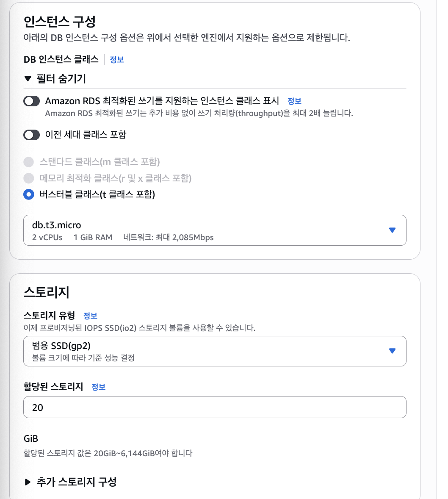This screenshot has width=448, height=499.
Task: Collapse the 필터 숨기기 triangle icon
Action: (x=28, y=79)
